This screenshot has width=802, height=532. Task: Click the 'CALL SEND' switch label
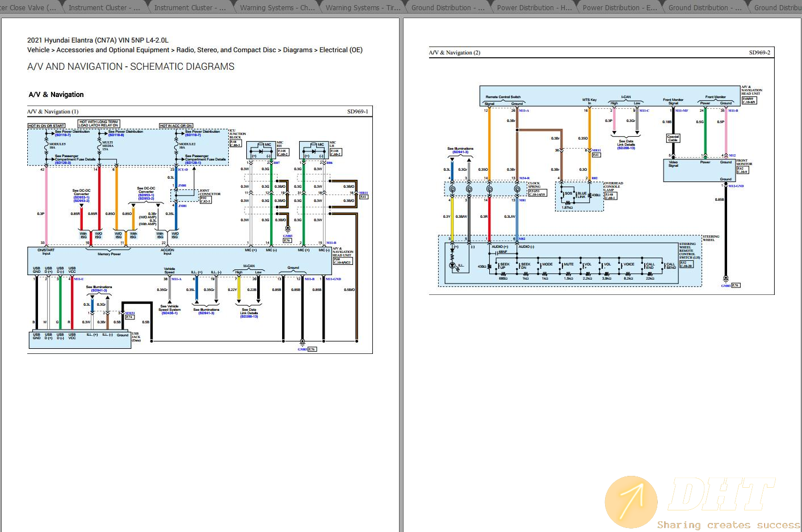tap(671, 266)
